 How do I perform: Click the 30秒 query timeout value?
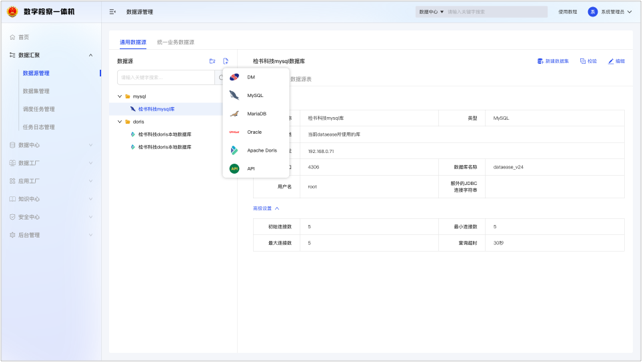pyautogui.click(x=498, y=243)
